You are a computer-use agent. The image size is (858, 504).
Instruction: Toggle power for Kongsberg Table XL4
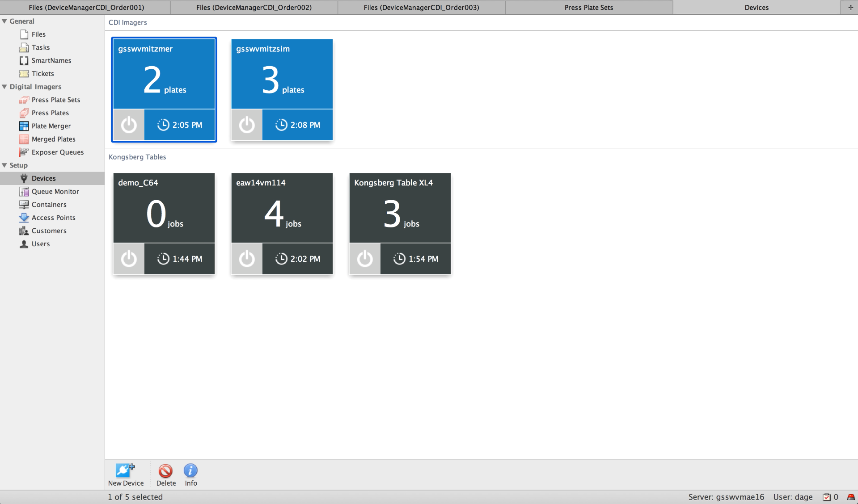coord(365,259)
